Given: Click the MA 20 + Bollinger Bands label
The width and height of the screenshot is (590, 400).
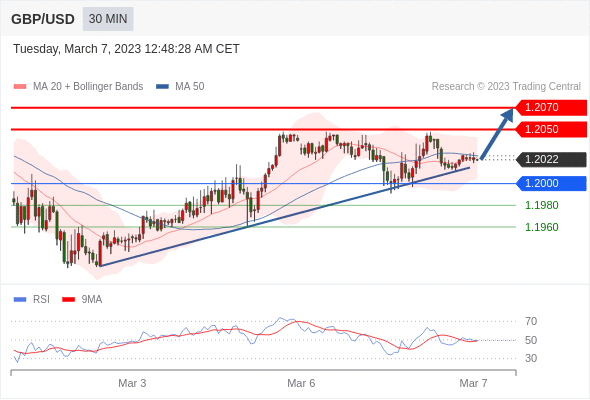Looking at the screenshot, I should 88,87.
